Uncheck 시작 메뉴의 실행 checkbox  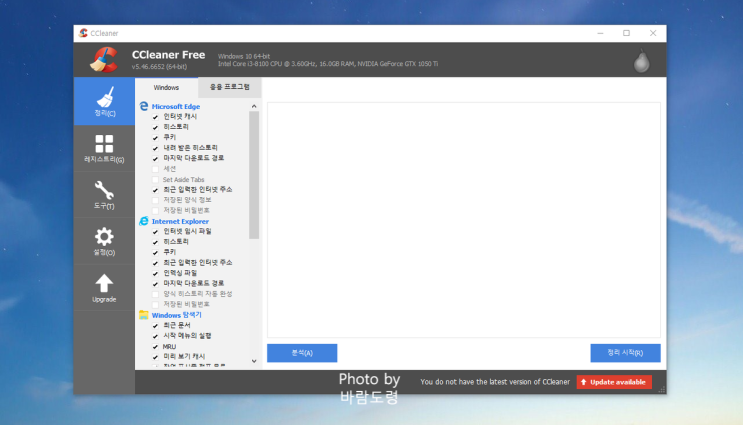tap(155, 336)
